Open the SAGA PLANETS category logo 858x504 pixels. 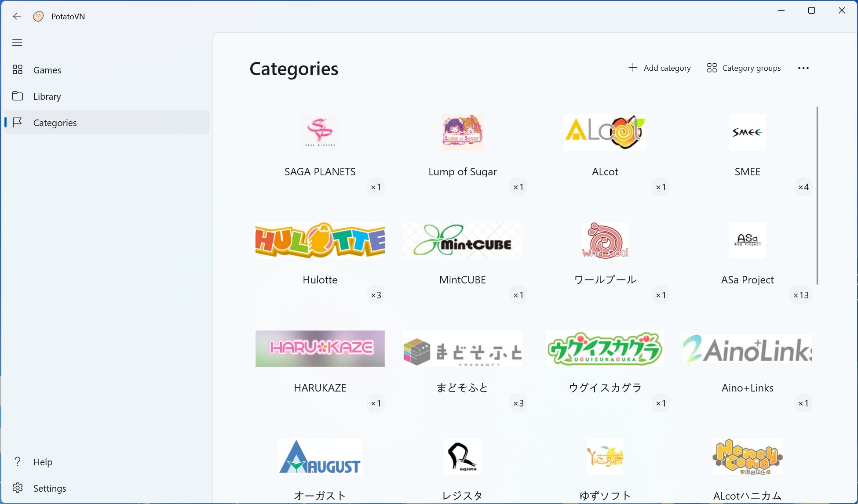[320, 132]
